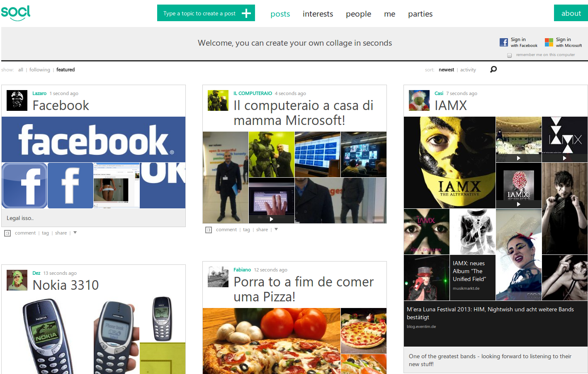Screen dimensions: 588x374
Task: Open Fabiano's username link
Action: (242, 270)
